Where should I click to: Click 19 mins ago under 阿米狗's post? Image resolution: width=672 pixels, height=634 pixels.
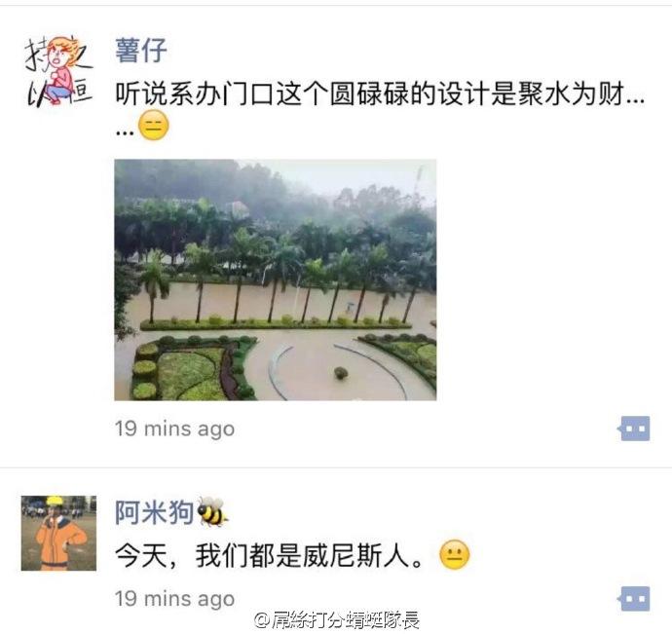[x=175, y=599]
